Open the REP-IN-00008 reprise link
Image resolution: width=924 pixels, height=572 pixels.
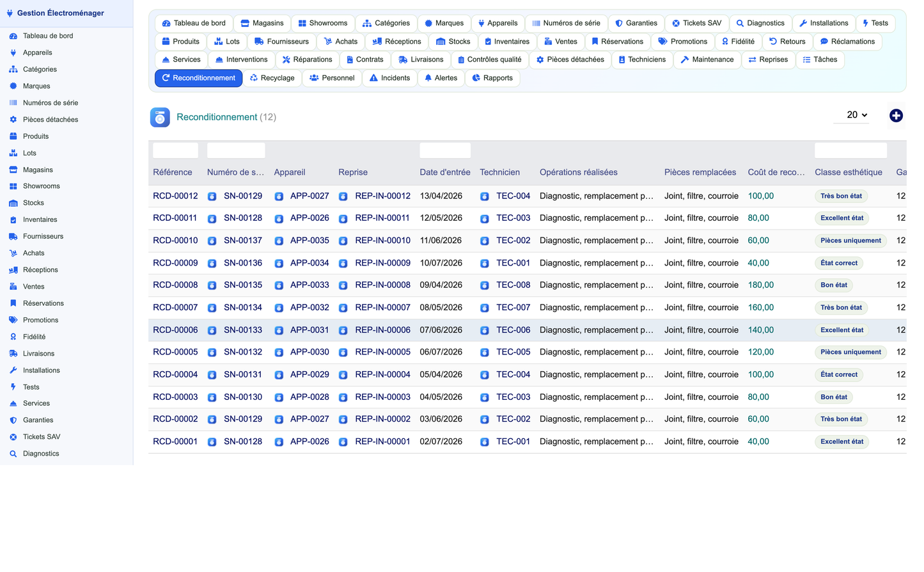(382, 285)
